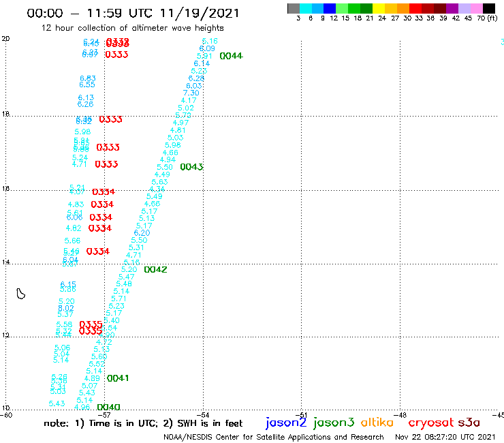Click the 'Nov 22 08:27:20 UTC 2021' timestamp
The height and width of the screenshot is (443, 504).
[445, 437]
